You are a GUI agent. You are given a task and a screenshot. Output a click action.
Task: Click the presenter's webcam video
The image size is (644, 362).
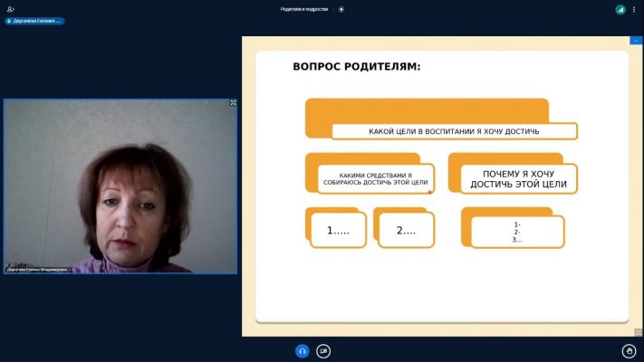(120, 186)
